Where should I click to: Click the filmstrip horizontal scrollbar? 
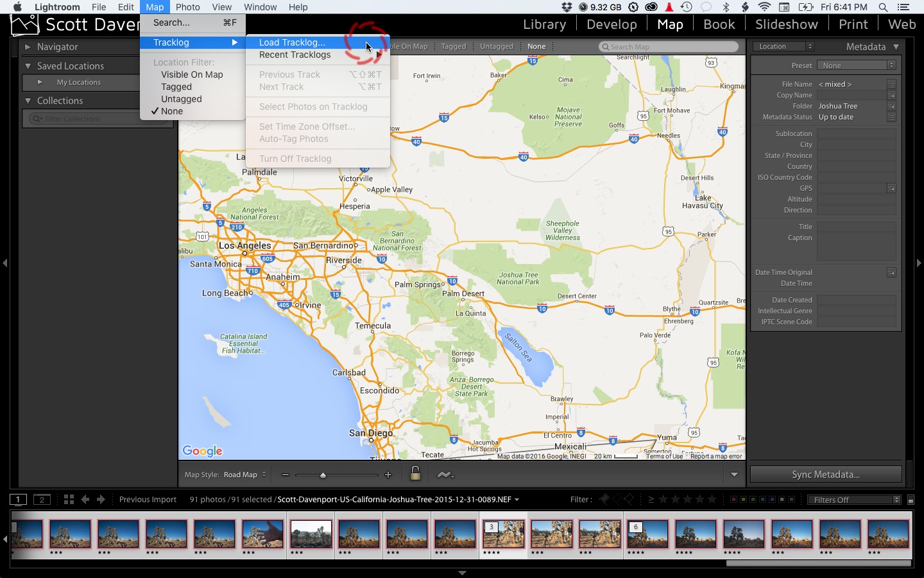click(x=818, y=563)
